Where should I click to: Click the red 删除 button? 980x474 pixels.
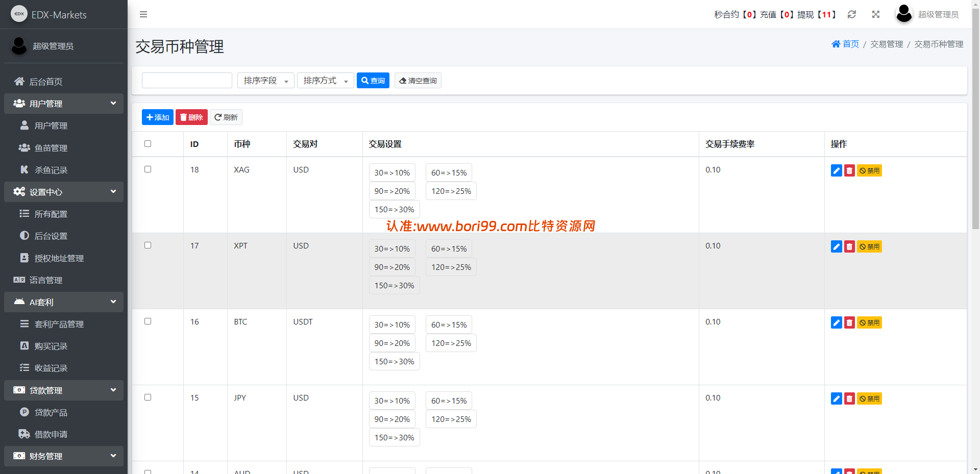pos(191,117)
